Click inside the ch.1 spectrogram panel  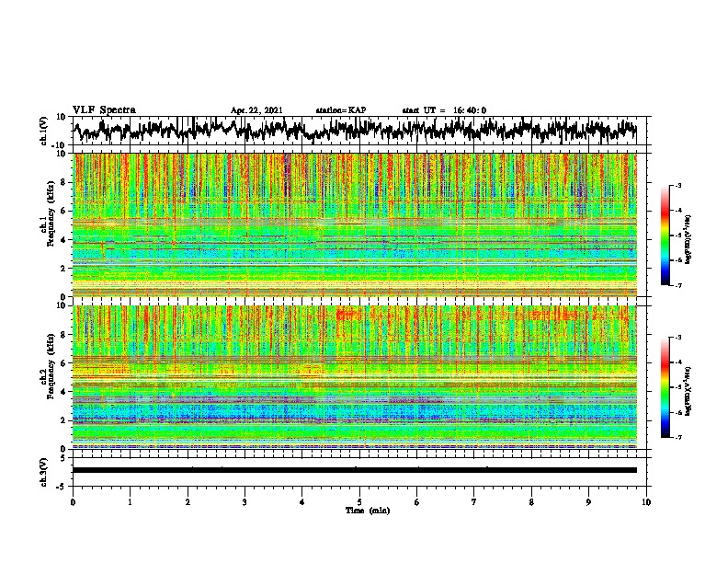click(354, 224)
